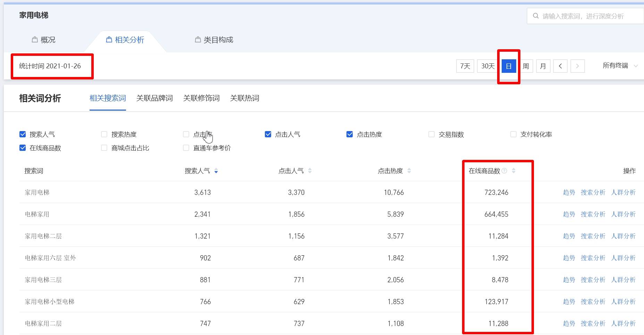
Task: Sort table by 点击热度 column arrow
Action: pyautogui.click(x=409, y=171)
